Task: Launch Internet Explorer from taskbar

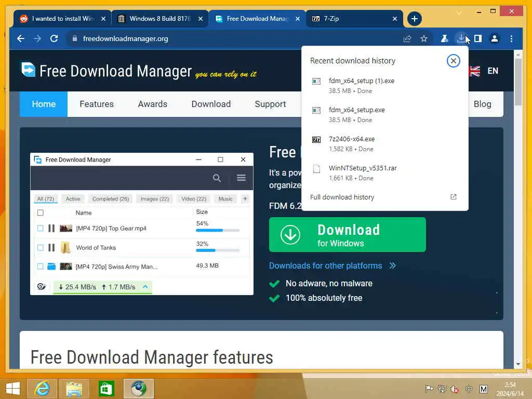Action: [x=43, y=389]
